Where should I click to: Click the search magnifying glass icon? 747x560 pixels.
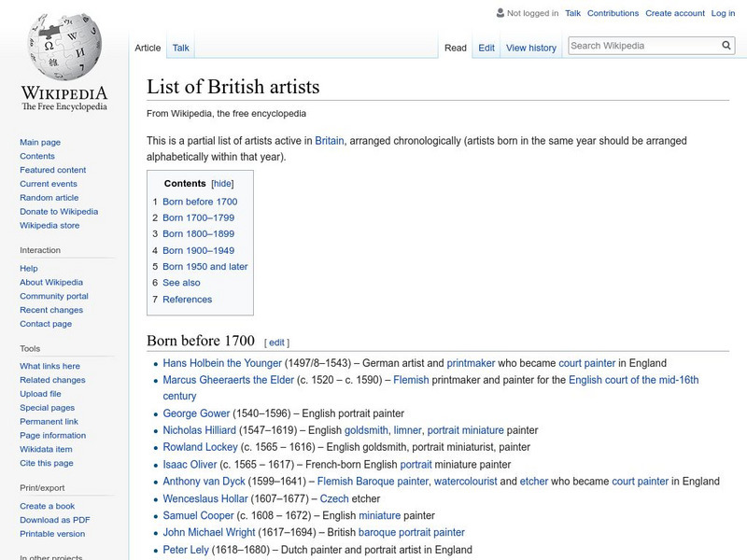coord(726,44)
